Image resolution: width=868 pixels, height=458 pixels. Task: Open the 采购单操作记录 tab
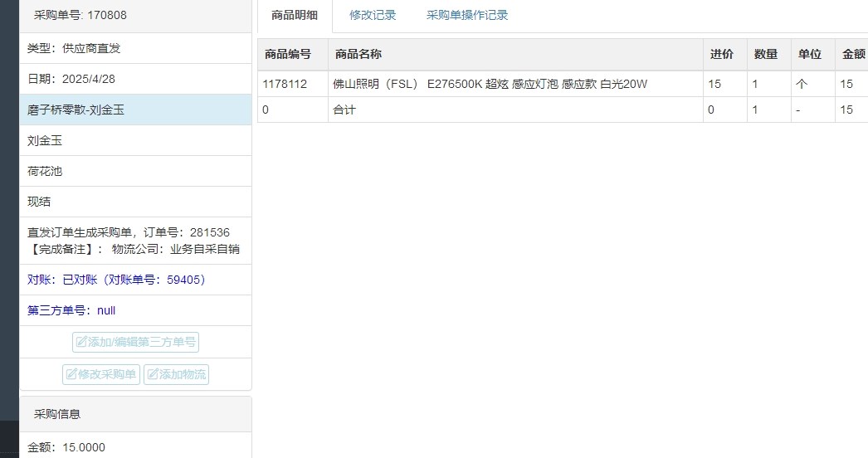pos(467,16)
